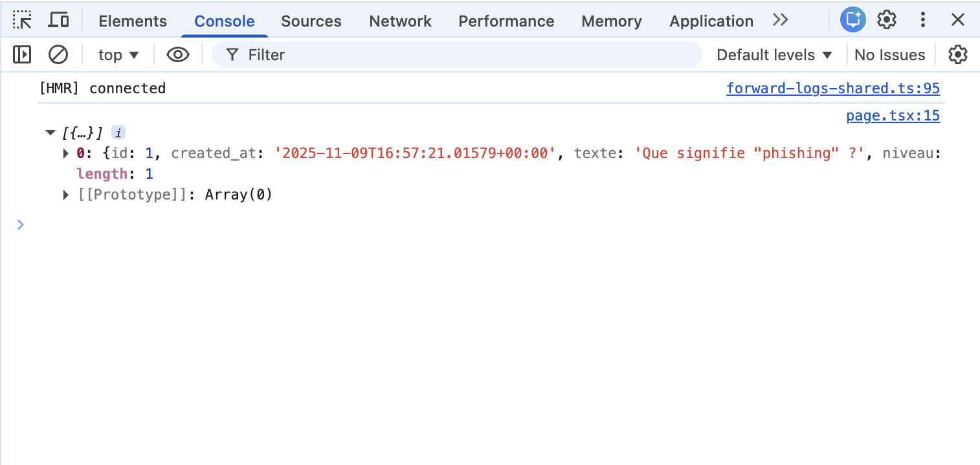
Task: Create a live expression with the eye icon
Action: pos(177,54)
